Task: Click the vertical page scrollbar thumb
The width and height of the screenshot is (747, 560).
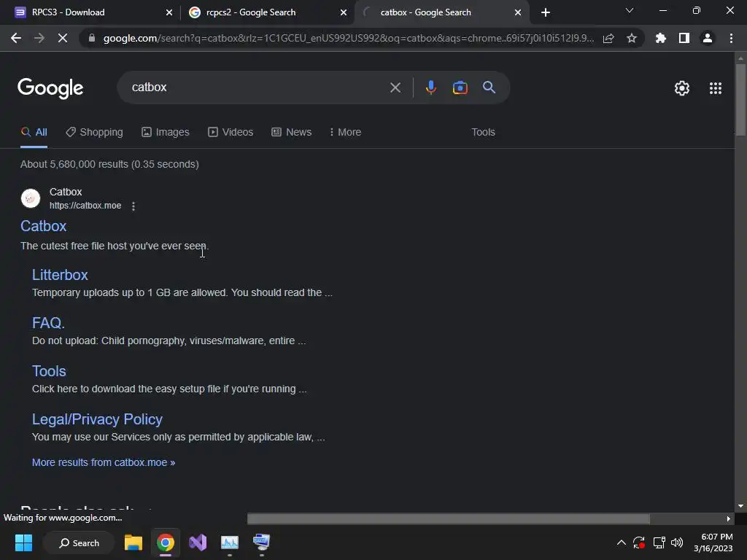Action: [x=740, y=100]
